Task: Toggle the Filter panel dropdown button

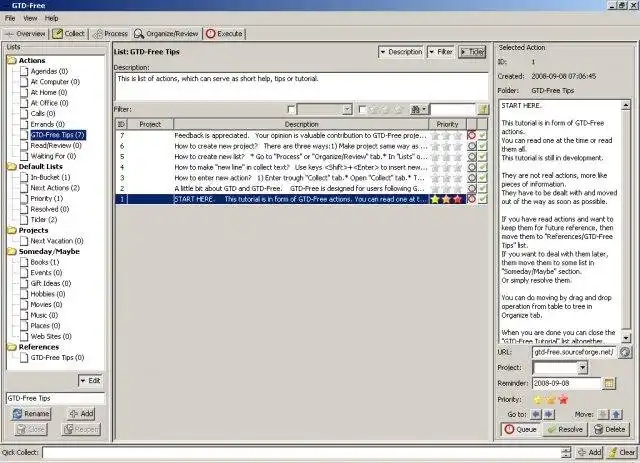Action: click(x=440, y=52)
